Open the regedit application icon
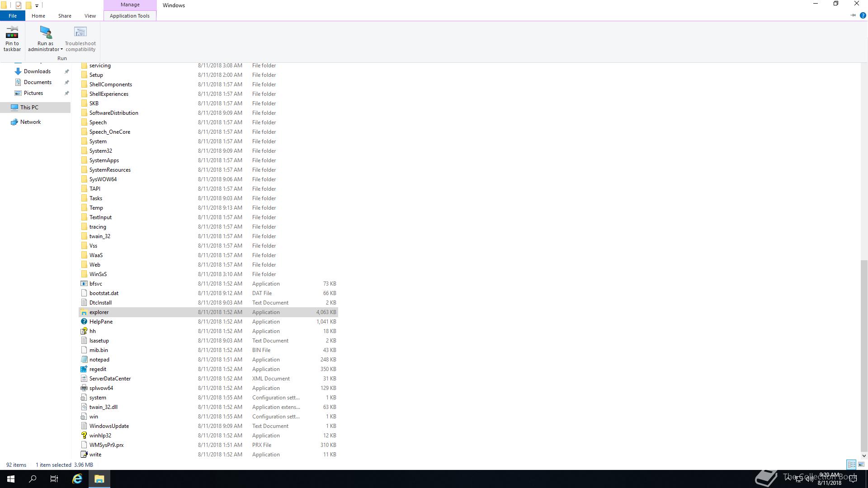 click(84, 369)
